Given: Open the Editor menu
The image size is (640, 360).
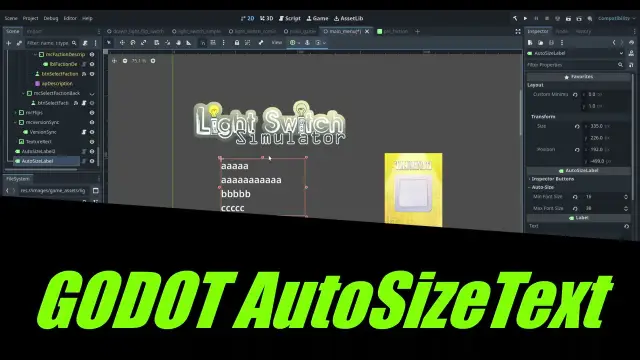Looking at the screenshot, I should coord(70,18).
